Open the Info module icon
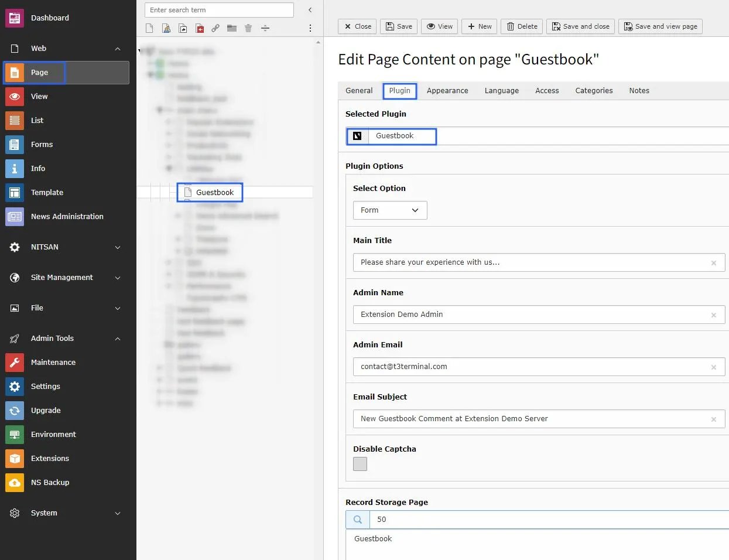This screenshot has width=729, height=560. pyautogui.click(x=15, y=169)
